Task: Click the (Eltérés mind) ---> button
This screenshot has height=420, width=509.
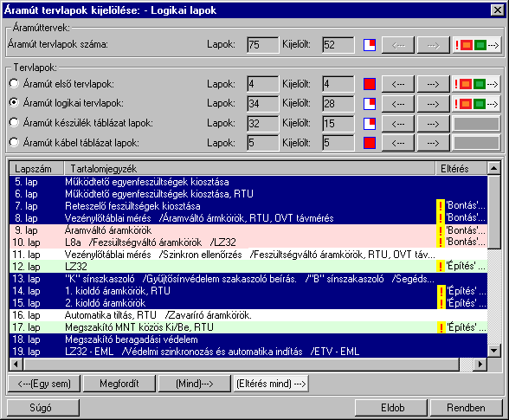Action: click(x=271, y=384)
